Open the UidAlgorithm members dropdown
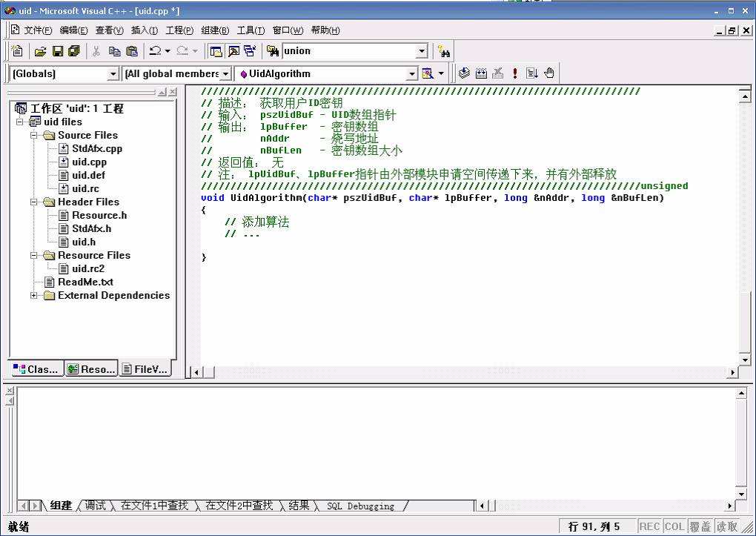Screen dimensions: 756x536 [x=412, y=74]
